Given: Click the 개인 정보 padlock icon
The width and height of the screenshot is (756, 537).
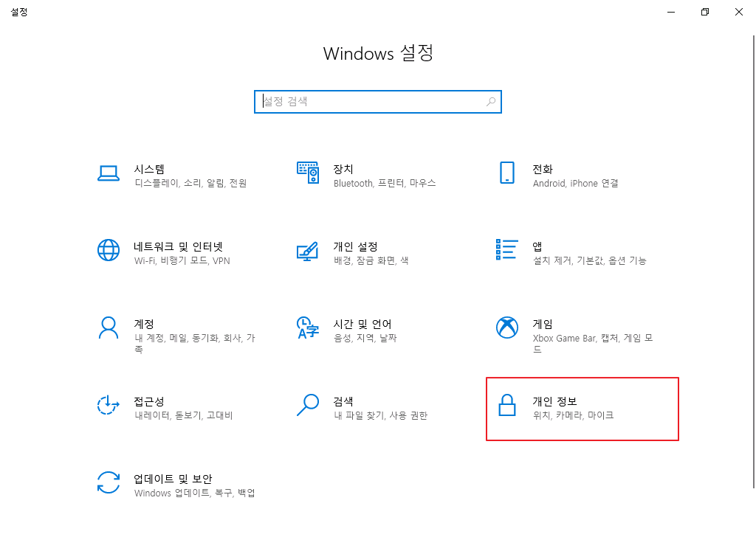Looking at the screenshot, I should pos(506,405).
